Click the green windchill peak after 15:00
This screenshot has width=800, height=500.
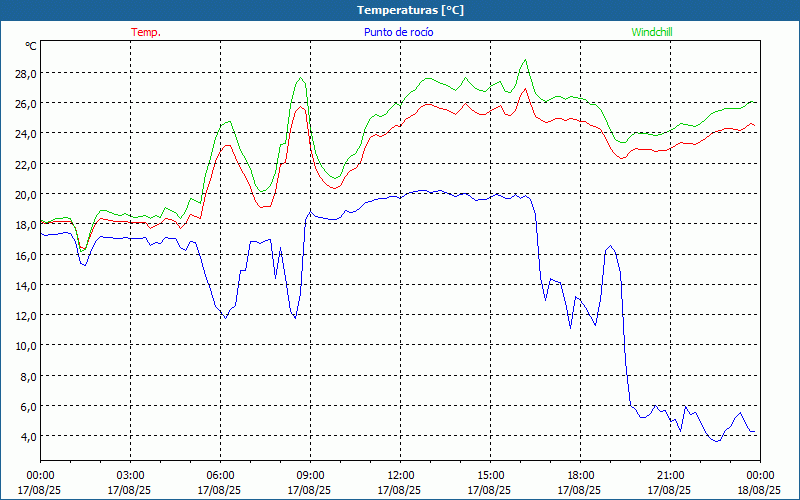coord(526,60)
